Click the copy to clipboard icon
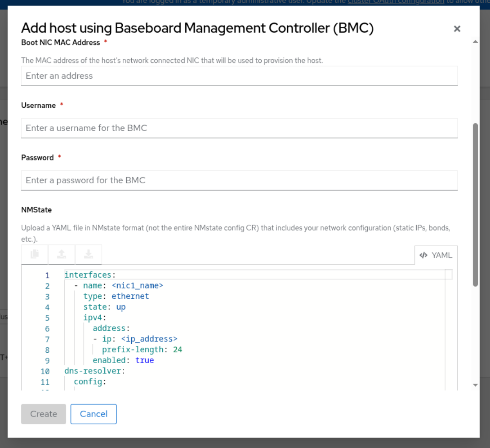490x448 pixels. click(35, 254)
